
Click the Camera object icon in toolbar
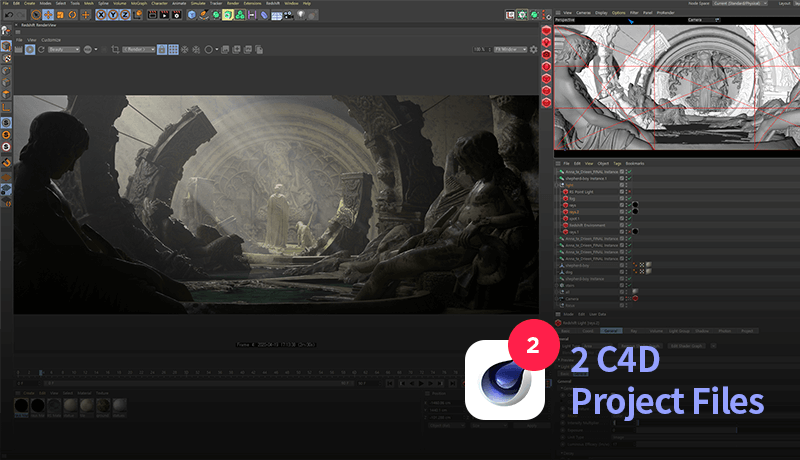[x=289, y=15]
